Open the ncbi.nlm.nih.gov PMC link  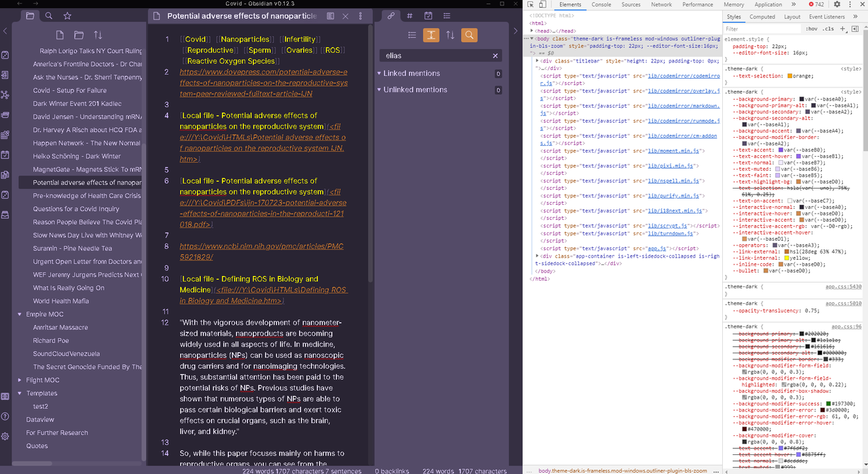[262, 252]
